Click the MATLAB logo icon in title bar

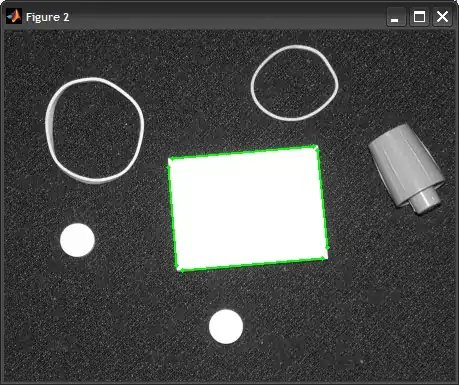[x=14, y=16]
